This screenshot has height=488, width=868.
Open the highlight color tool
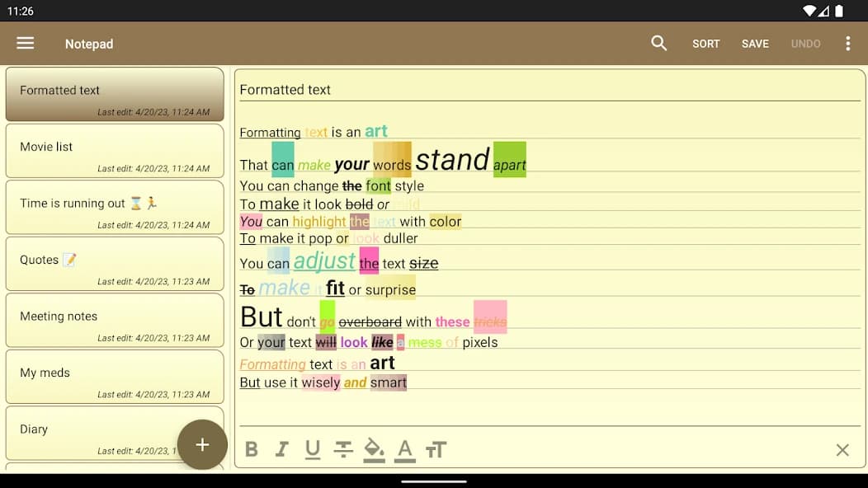374,449
